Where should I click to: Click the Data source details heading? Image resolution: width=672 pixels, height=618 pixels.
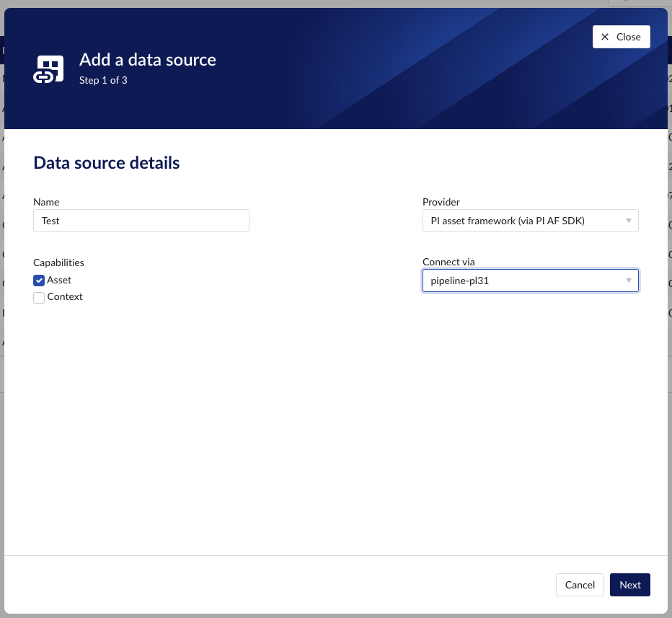(107, 163)
